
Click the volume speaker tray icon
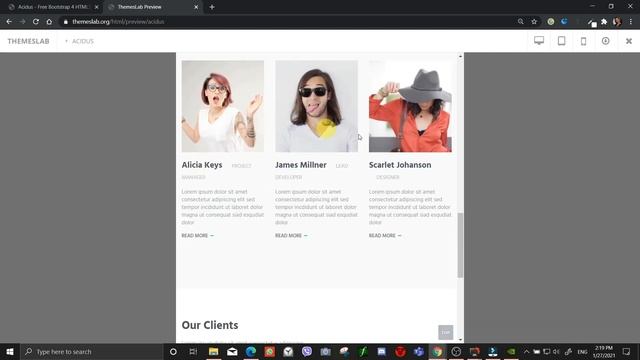pos(556,351)
